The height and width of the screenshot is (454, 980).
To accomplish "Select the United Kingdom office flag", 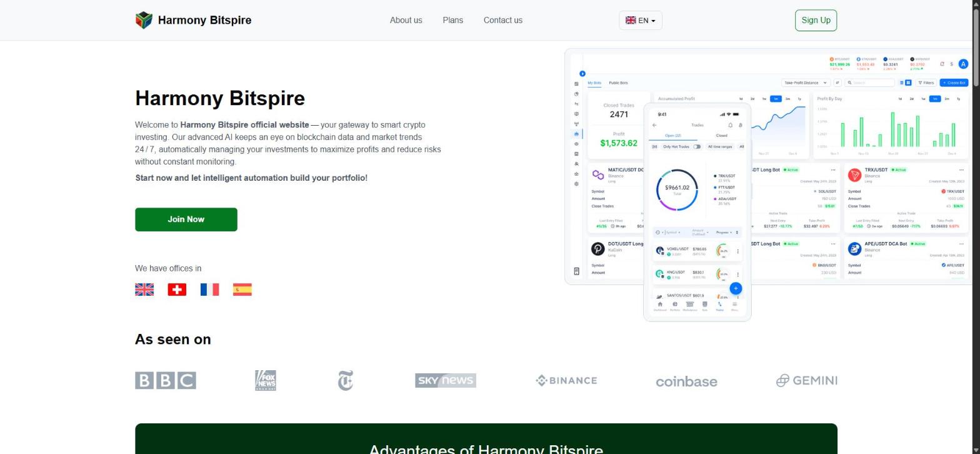I will click(144, 290).
